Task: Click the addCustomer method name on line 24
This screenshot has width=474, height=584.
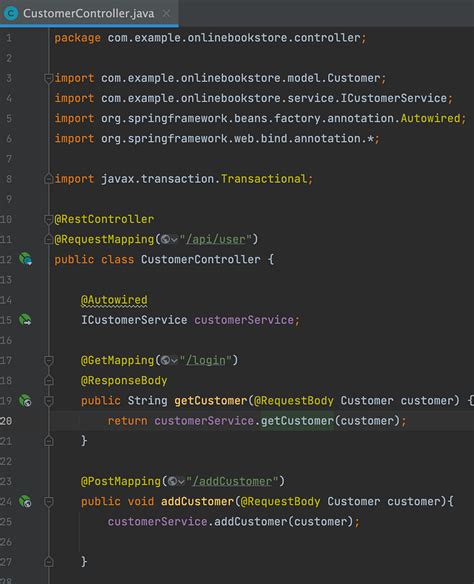Action: (x=197, y=501)
